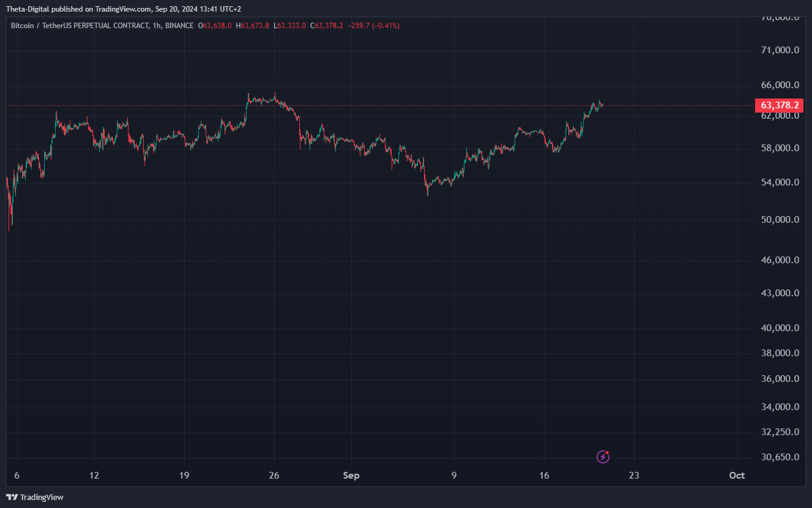This screenshot has width=812, height=508.
Task: Click the 32,250.0 price axis label
Action: pos(780,431)
